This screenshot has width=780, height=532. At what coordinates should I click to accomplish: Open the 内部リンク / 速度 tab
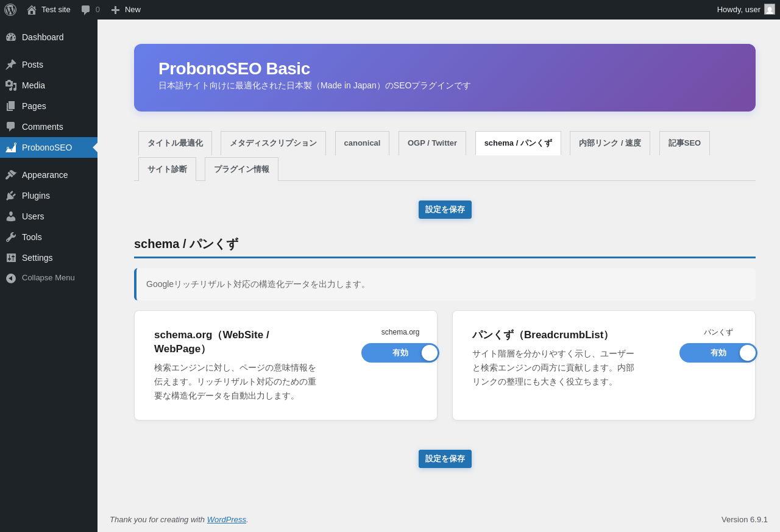610,143
